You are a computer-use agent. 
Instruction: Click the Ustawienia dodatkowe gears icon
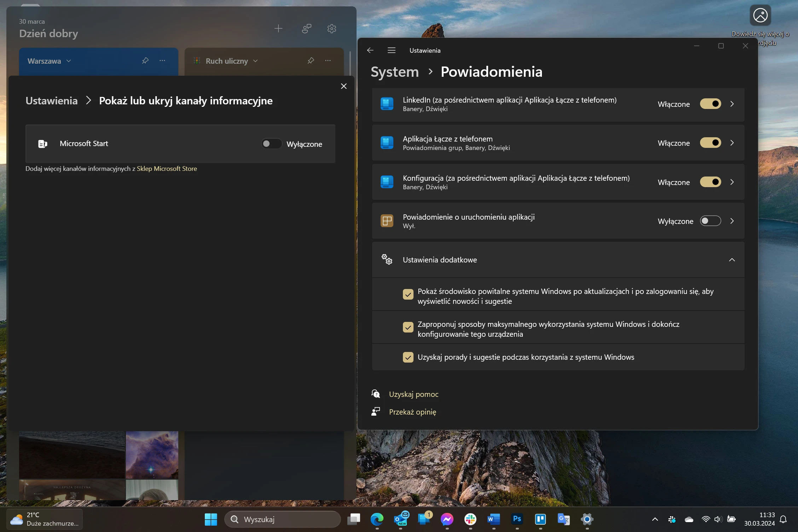click(x=387, y=260)
